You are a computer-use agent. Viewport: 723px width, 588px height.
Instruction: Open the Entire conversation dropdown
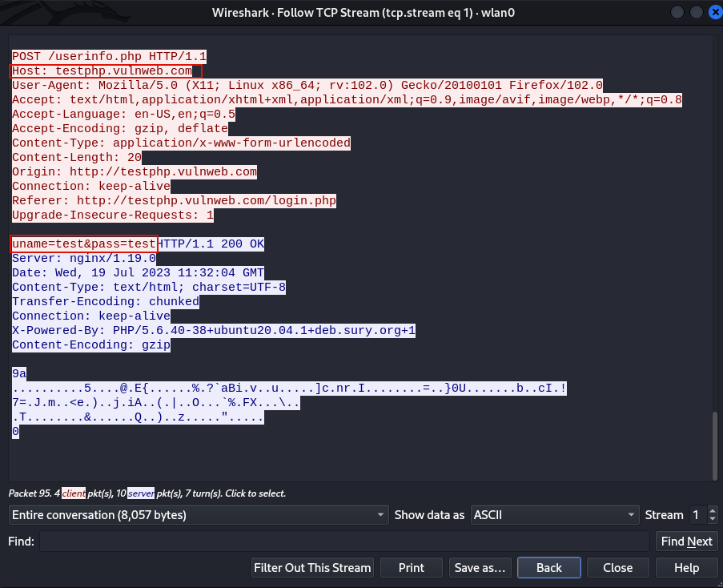coord(199,515)
